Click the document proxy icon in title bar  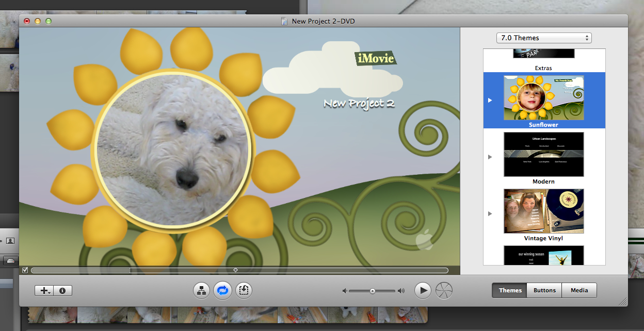[284, 21]
